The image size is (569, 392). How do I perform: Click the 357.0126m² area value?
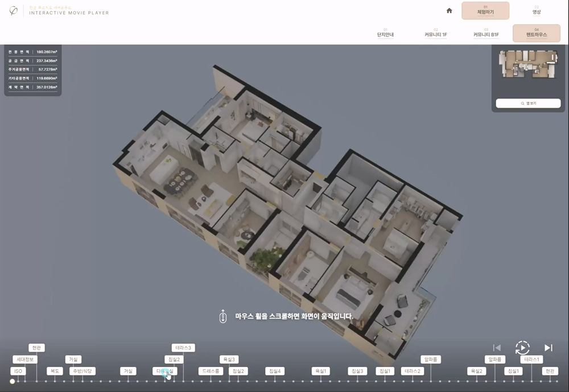tap(47, 87)
